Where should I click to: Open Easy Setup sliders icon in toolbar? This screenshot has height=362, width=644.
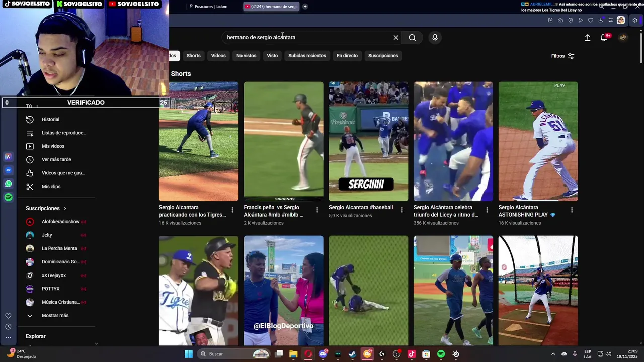611,20
